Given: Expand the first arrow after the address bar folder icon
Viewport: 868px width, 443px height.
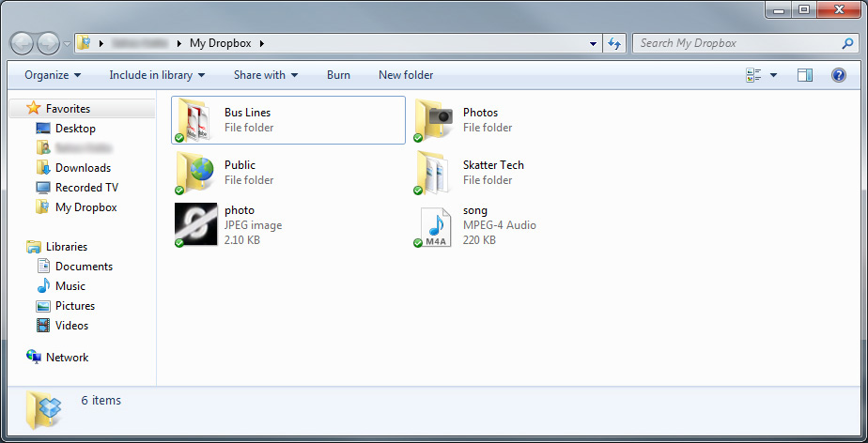Looking at the screenshot, I should coord(101,43).
